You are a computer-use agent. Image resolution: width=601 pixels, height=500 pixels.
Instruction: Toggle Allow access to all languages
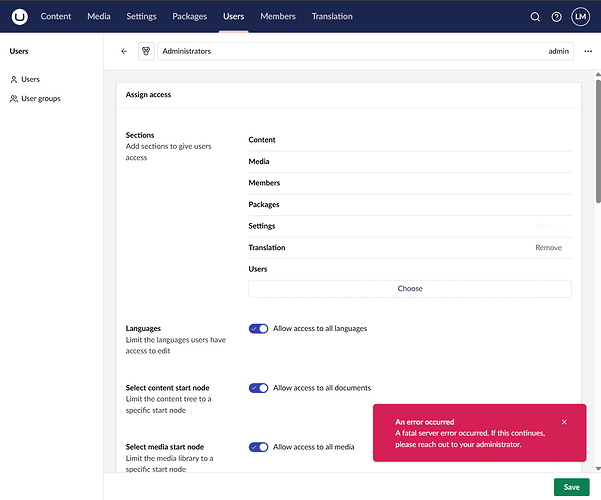pyautogui.click(x=258, y=328)
